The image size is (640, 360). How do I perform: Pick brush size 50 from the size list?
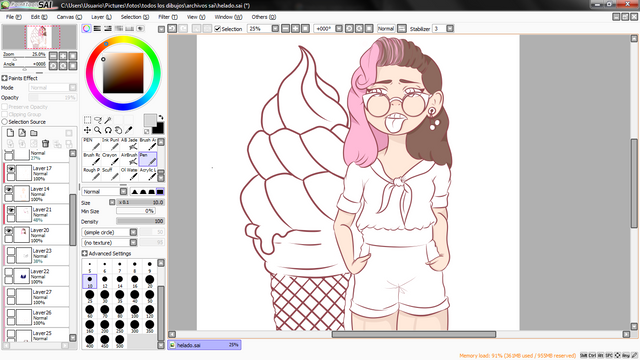(150, 296)
